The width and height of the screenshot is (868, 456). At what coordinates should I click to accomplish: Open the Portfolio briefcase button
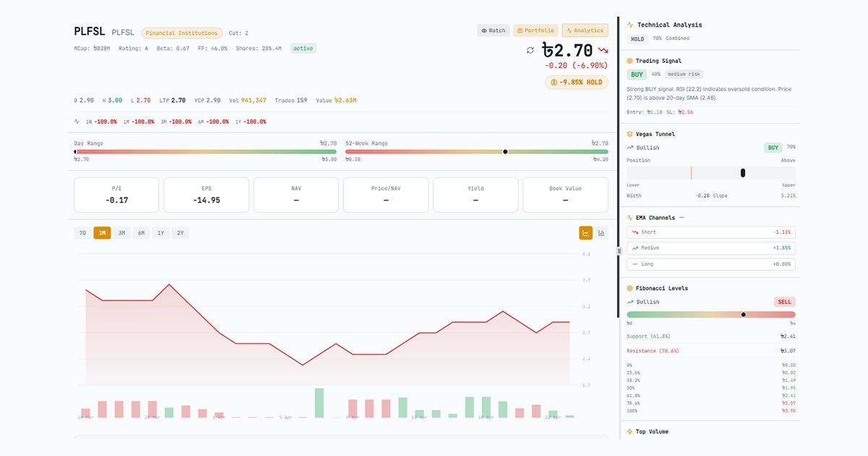click(x=535, y=30)
